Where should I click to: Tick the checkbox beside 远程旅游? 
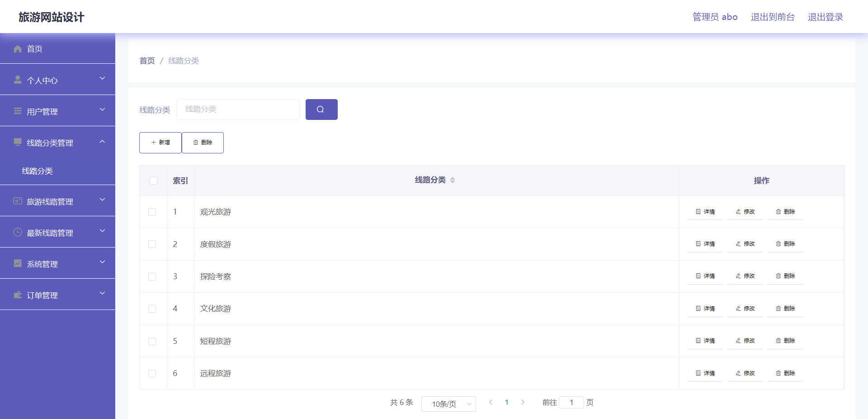click(152, 373)
